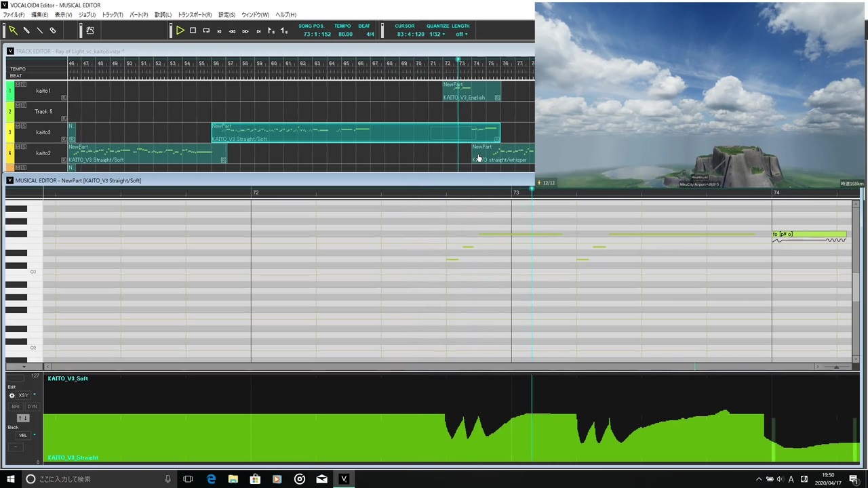Select the Track 5 name
The height and width of the screenshot is (488, 868).
click(43, 112)
